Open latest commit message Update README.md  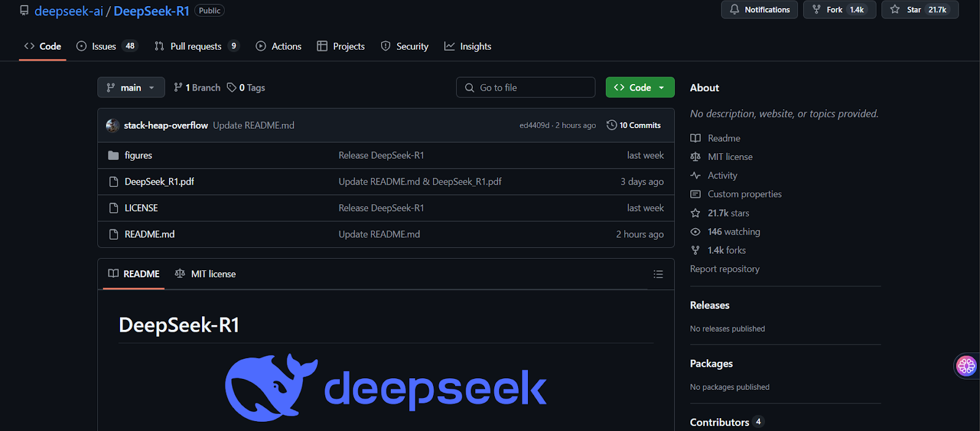(254, 126)
